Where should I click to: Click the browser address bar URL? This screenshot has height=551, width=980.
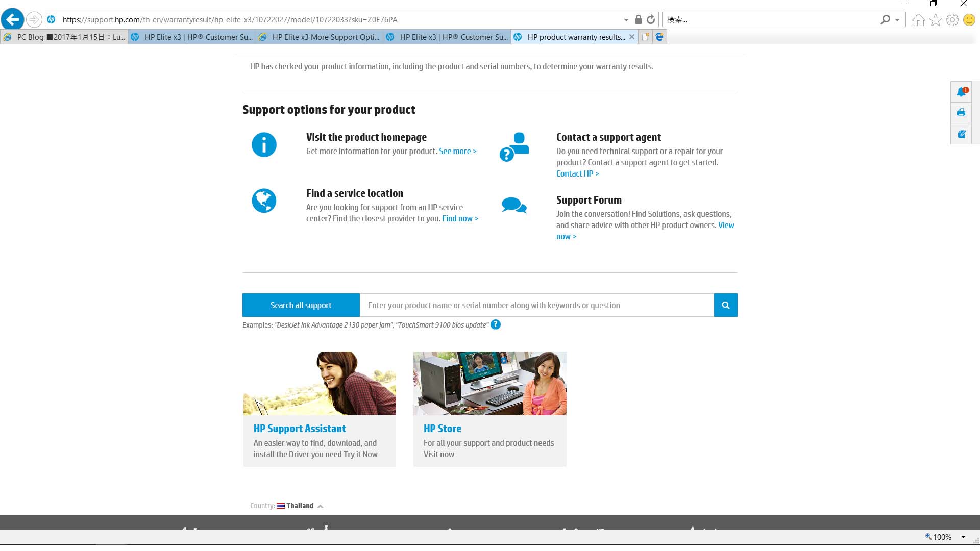coord(230,20)
